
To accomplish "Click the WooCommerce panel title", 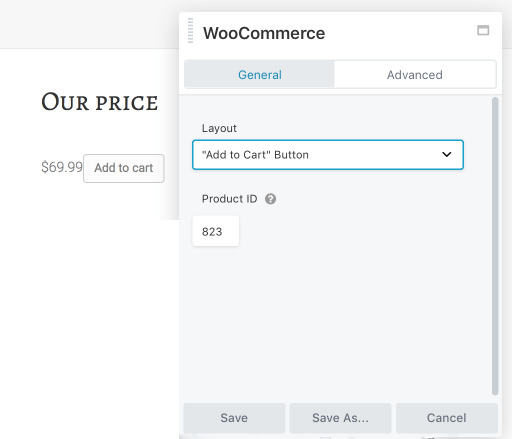I will tap(264, 33).
